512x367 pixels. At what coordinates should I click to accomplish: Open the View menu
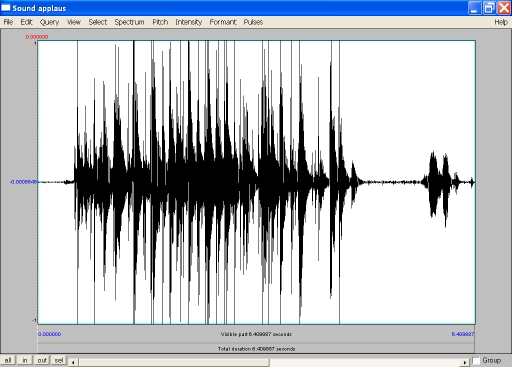(x=74, y=22)
